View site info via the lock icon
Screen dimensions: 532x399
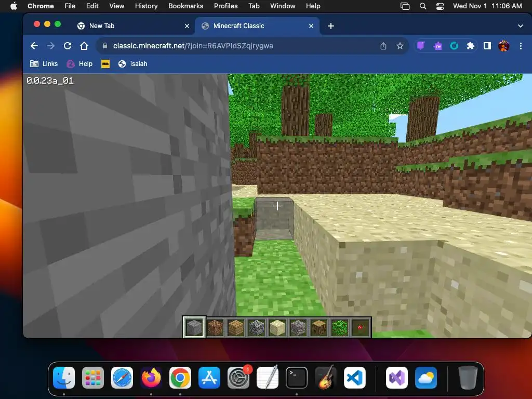click(x=105, y=46)
